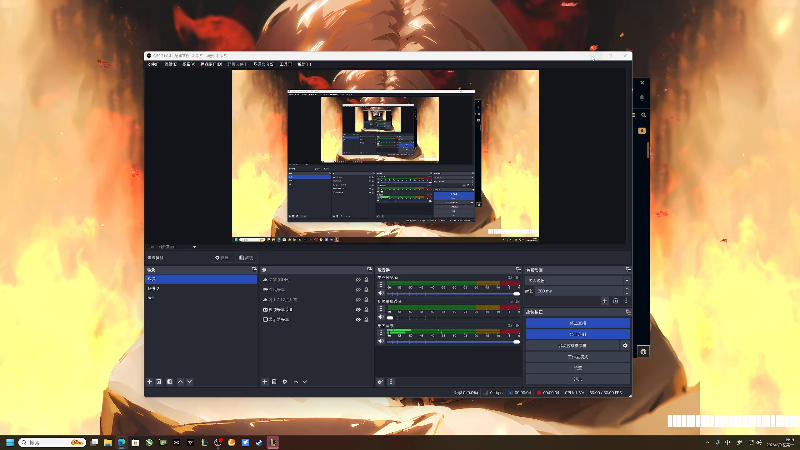Viewport: 800px width, 450px height.
Task: Show hidden icons in the system tray
Action: coord(707,442)
